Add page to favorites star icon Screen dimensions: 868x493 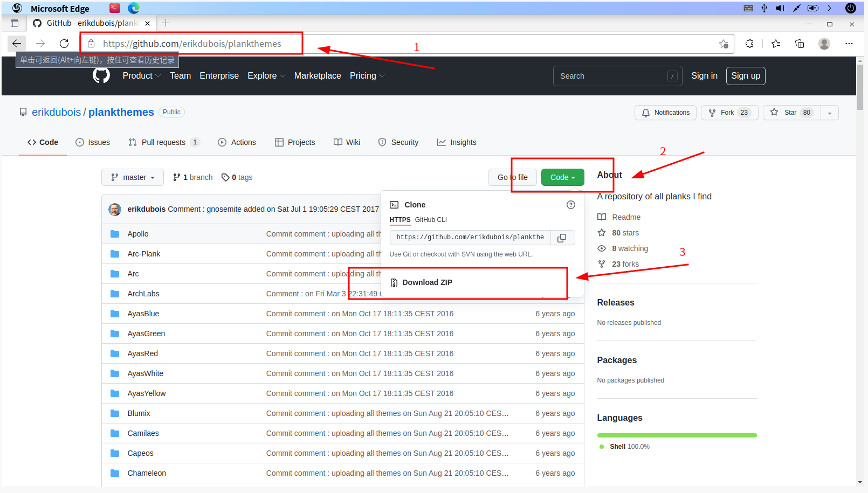724,44
